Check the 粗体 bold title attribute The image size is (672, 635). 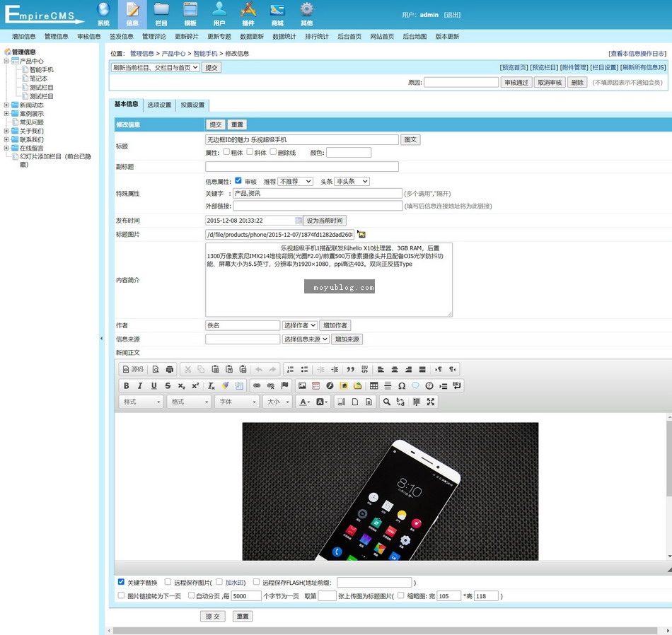[226, 152]
